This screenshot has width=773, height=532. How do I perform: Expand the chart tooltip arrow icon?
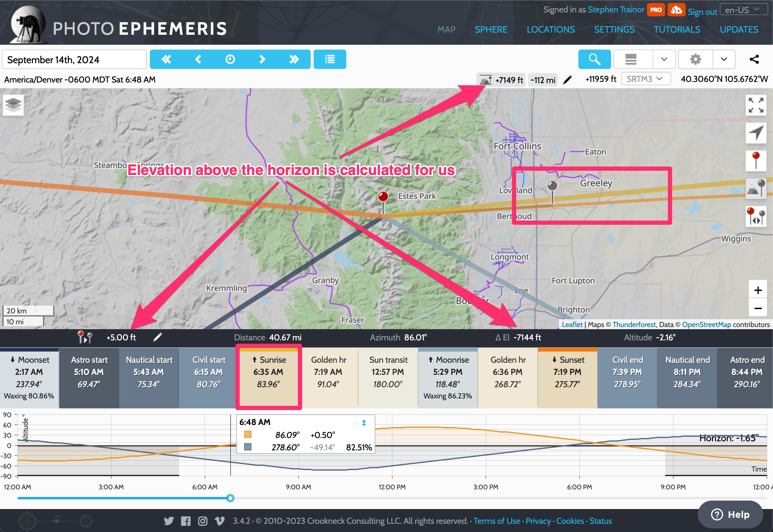coord(364,423)
